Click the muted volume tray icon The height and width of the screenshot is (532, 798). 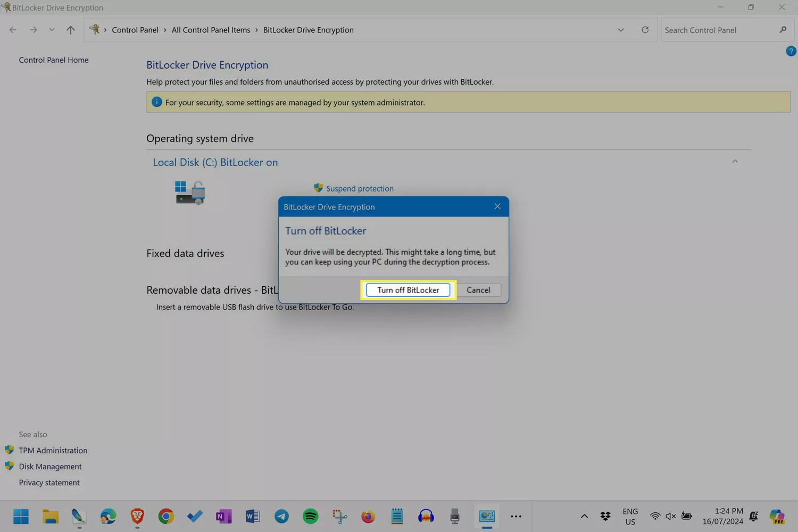[671, 516]
